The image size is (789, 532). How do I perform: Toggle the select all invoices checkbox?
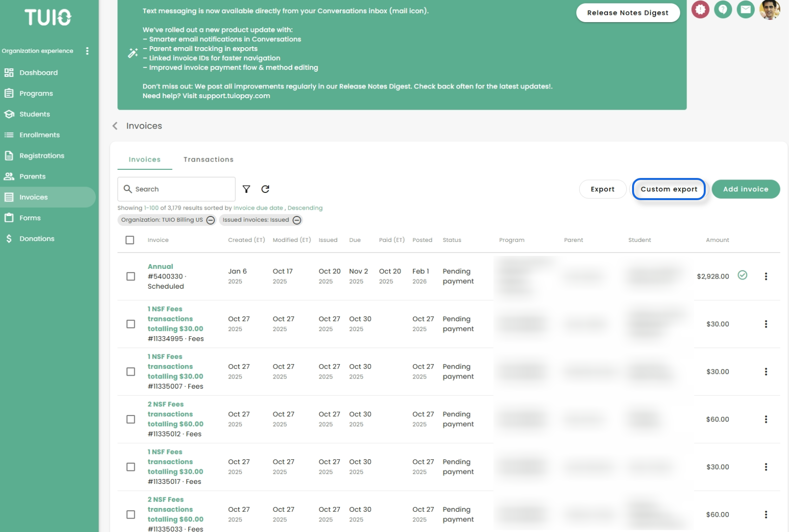pyautogui.click(x=130, y=240)
